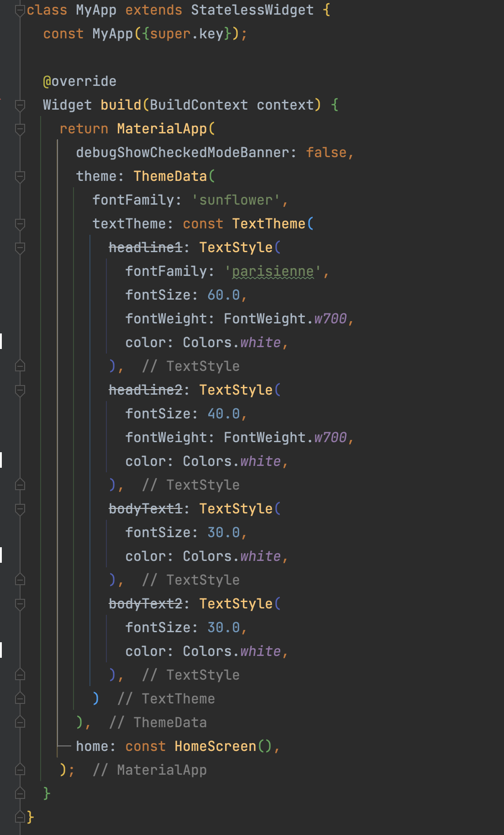Collapse the bodyText2 TextStyle block
The height and width of the screenshot is (835, 504).
click(x=20, y=604)
